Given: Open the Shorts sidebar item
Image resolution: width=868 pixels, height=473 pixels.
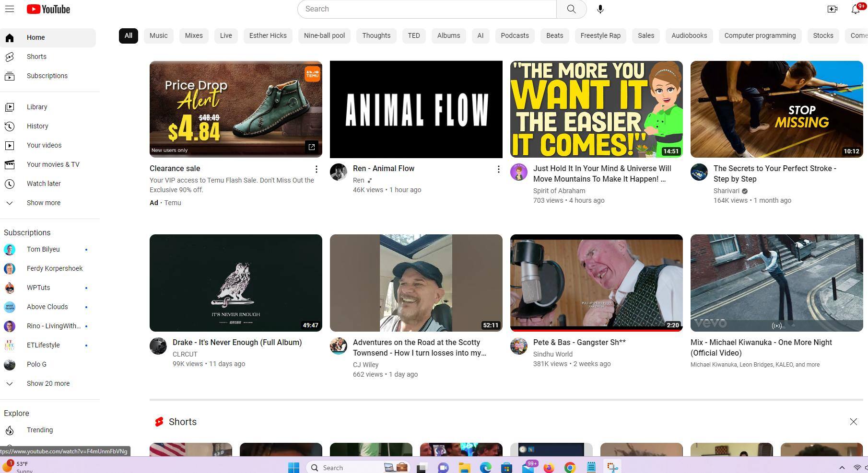Looking at the screenshot, I should (x=36, y=57).
